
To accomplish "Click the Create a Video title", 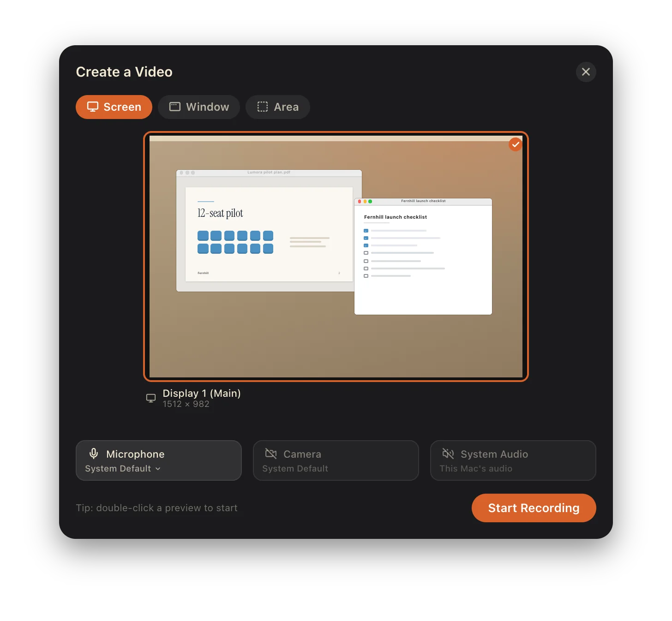I will coord(124,72).
